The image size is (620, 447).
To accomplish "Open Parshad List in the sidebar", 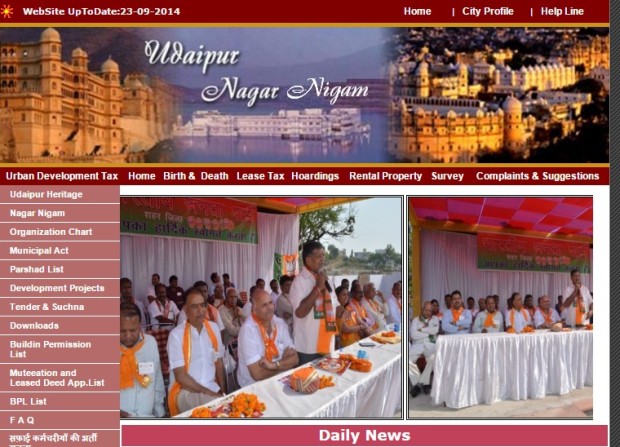I will (60, 269).
